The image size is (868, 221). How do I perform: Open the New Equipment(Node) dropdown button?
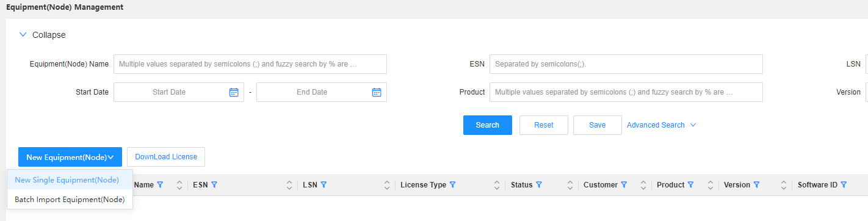pos(70,157)
